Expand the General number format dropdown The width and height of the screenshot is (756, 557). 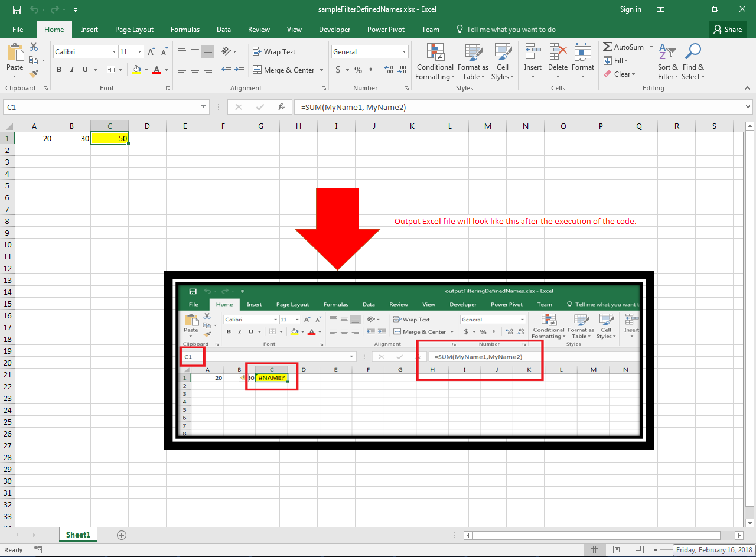404,52
